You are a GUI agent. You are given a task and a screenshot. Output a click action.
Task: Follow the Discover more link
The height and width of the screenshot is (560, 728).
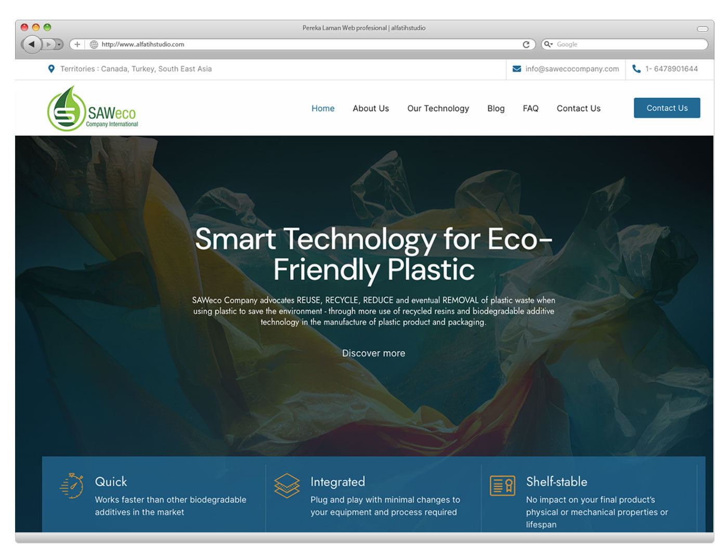(x=373, y=353)
